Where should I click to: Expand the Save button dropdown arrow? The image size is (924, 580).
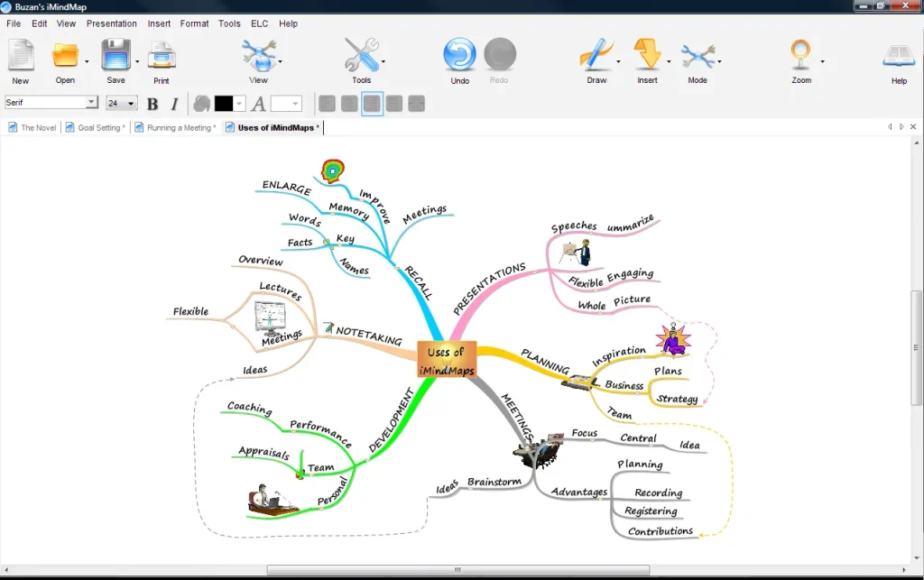[137, 61]
